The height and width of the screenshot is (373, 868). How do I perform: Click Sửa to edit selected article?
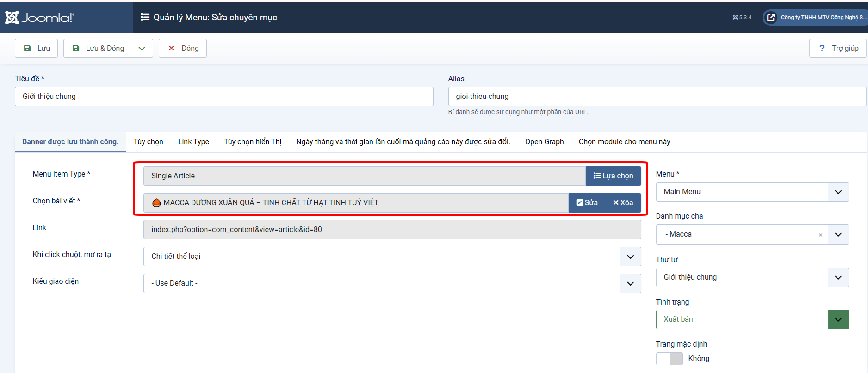(587, 203)
